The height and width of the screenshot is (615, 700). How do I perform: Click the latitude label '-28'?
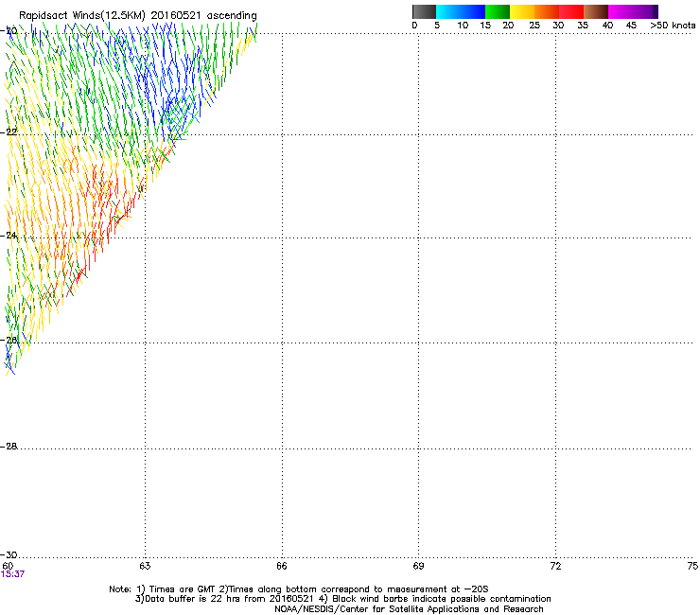click(9, 447)
